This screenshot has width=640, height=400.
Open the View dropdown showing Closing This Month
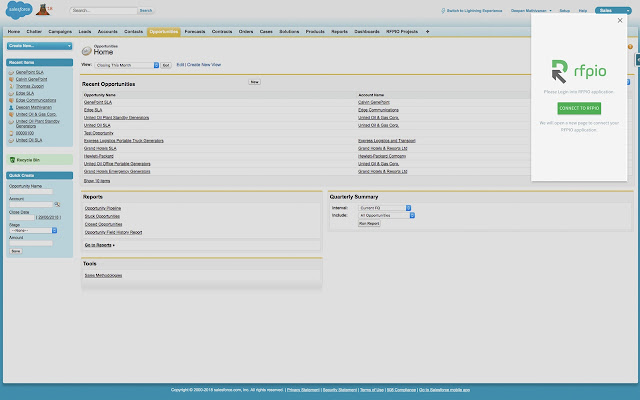coord(127,65)
